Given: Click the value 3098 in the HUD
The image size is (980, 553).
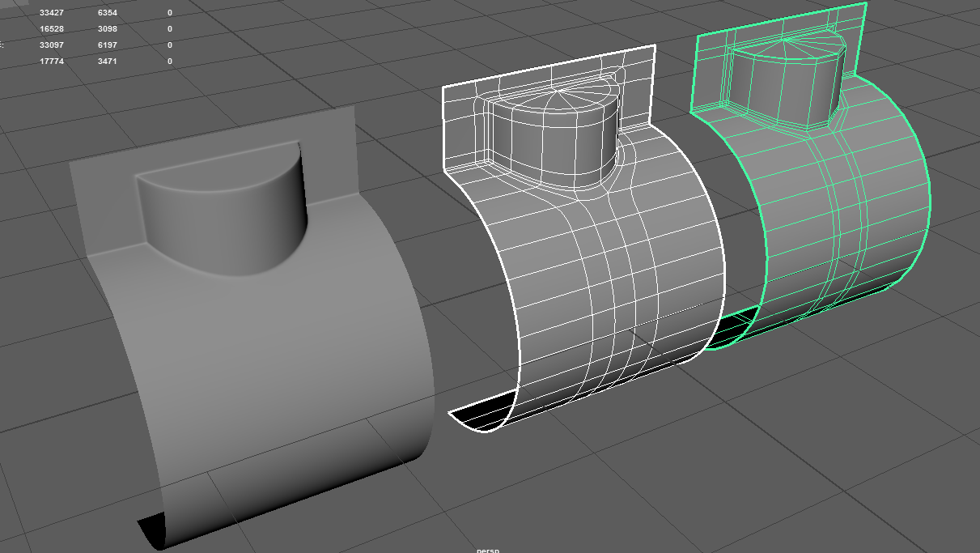Looking at the screenshot, I should (x=108, y=29).
